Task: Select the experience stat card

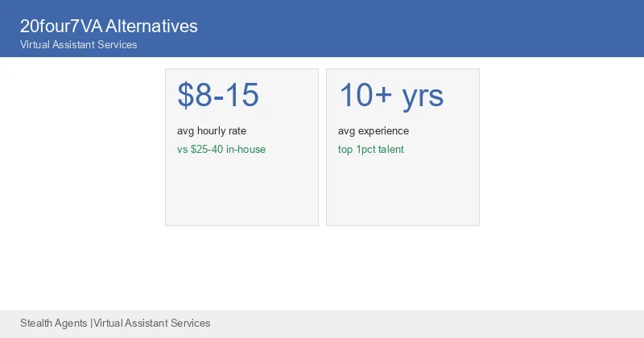Action: tap(403, 147)
